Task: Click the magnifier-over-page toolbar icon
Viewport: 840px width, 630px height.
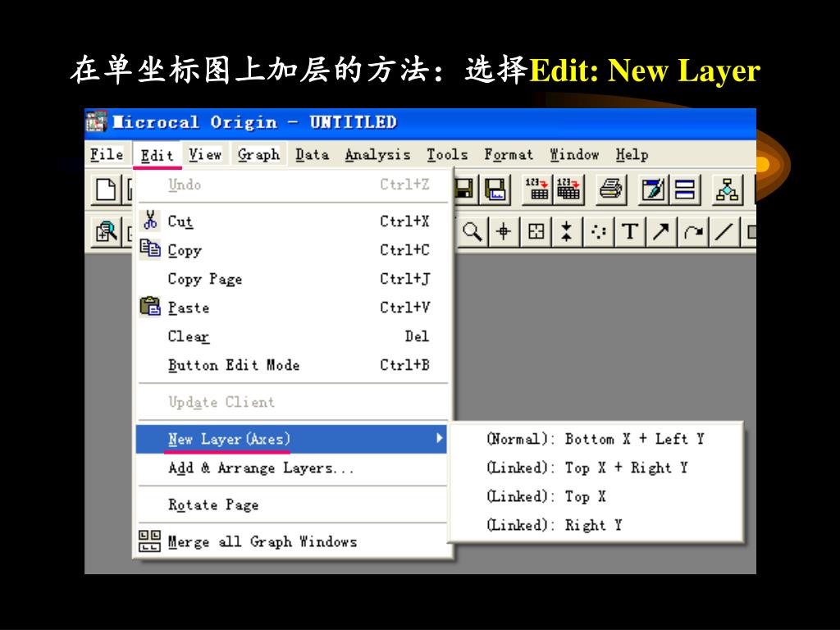Action: [x=107, y=232]
